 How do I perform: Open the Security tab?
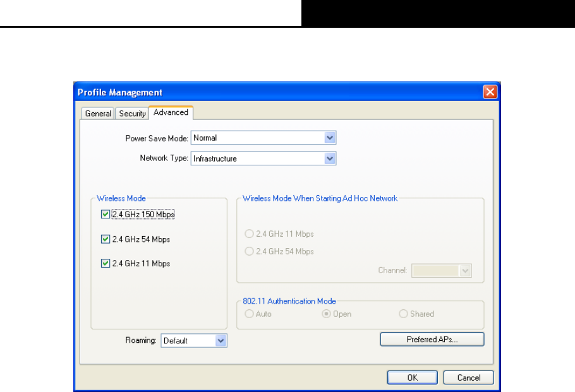click(132, 114)
